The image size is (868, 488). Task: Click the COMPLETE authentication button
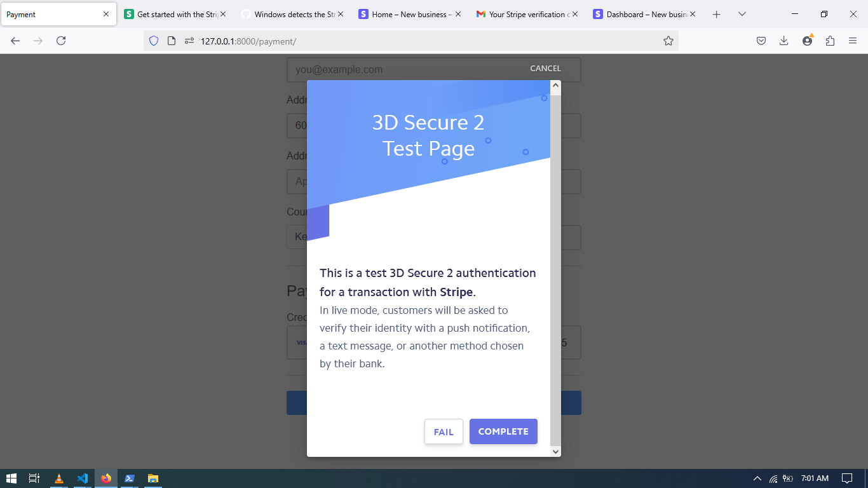pos(503,431)
